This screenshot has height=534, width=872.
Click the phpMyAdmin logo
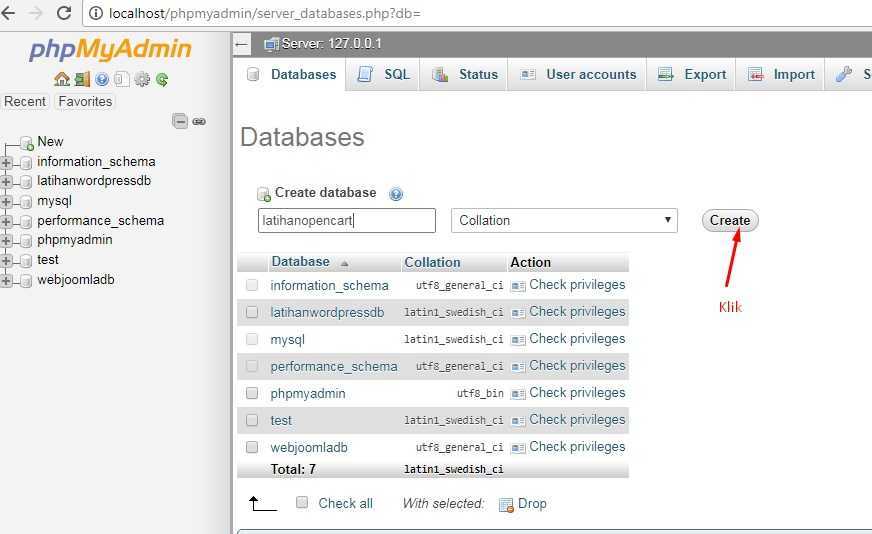tap(110, 49)
